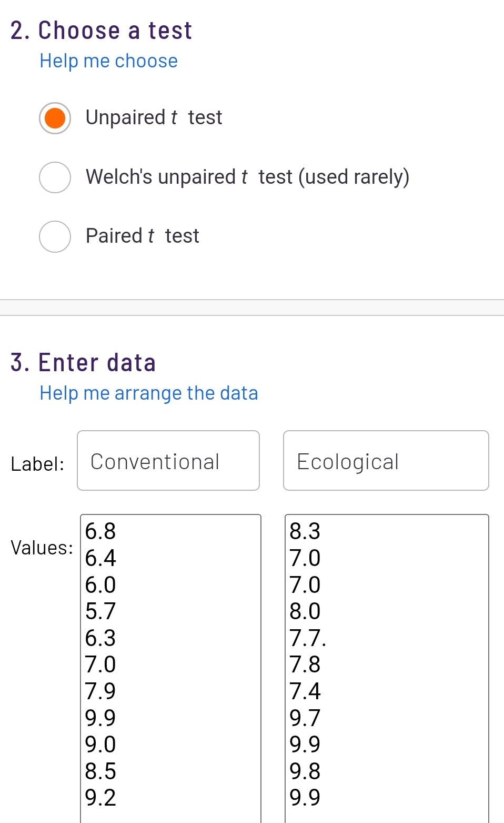Viewport: 504px width, 823px height.
Task: Click the '3. Enter data' heading
Action: pyautogui.click(x=83, y=363)
